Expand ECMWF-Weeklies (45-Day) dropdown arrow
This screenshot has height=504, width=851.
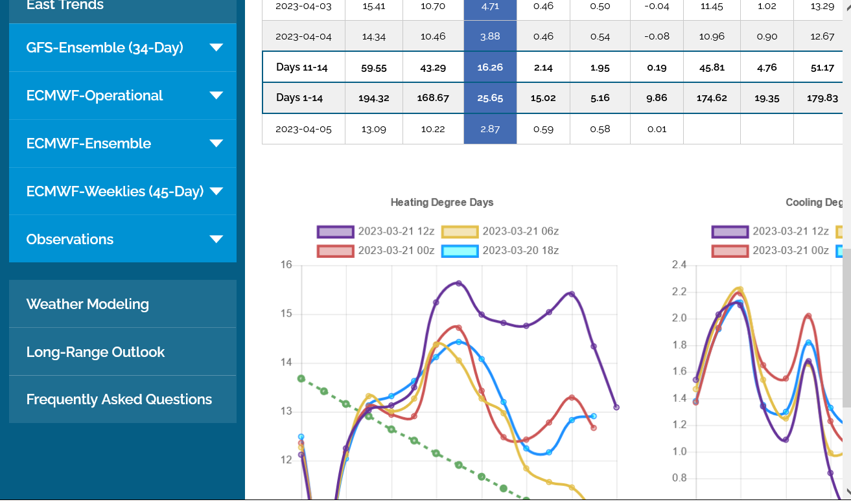[216, 191]
